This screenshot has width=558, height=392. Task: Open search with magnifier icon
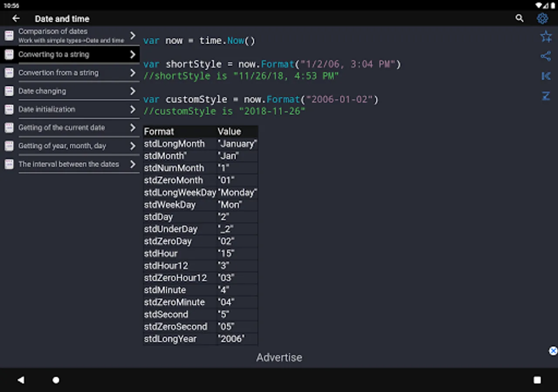click(x=519, y=18)
